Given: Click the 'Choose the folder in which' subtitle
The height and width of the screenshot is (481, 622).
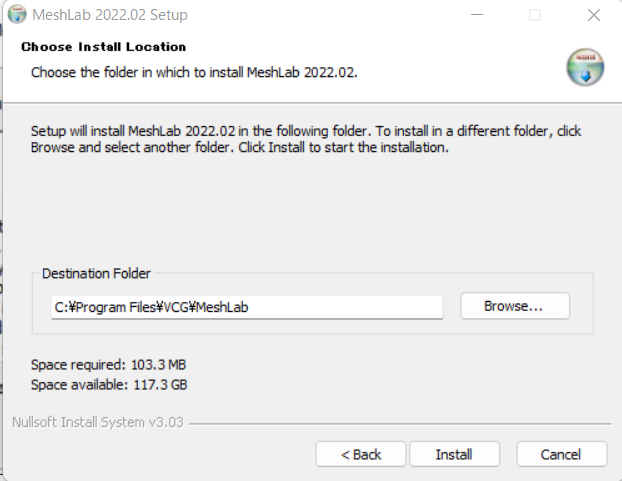Looking at the screenshot, I should (x=194, y=73).
